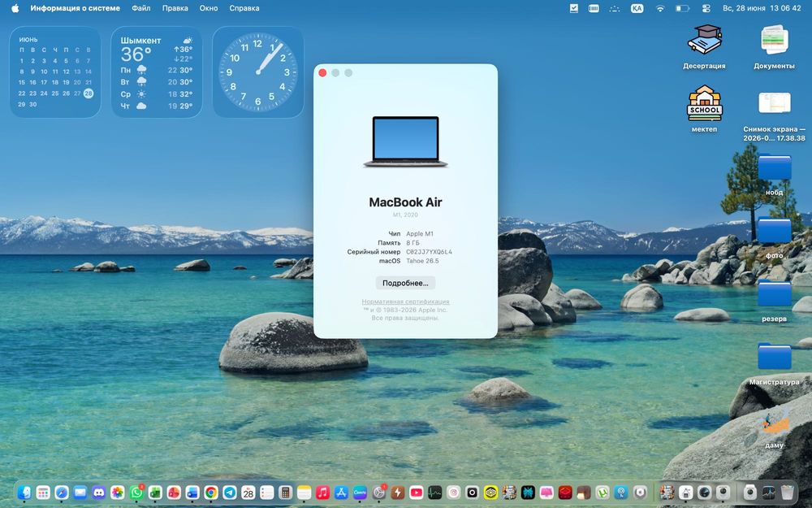The height and width of the screenshot is (508, 812).
Task: Open Launchpad apps grid in dock
Action: (x=43, y=492)
